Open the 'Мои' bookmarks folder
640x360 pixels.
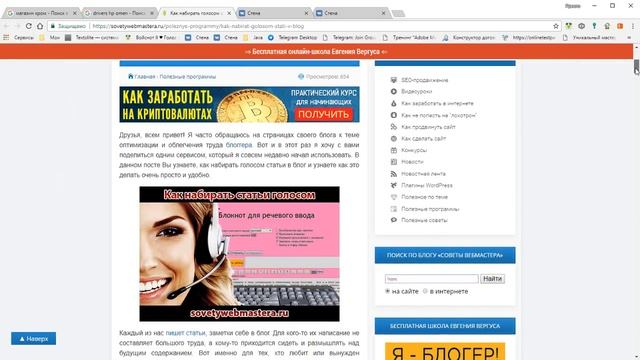click(x=50, y=38)
